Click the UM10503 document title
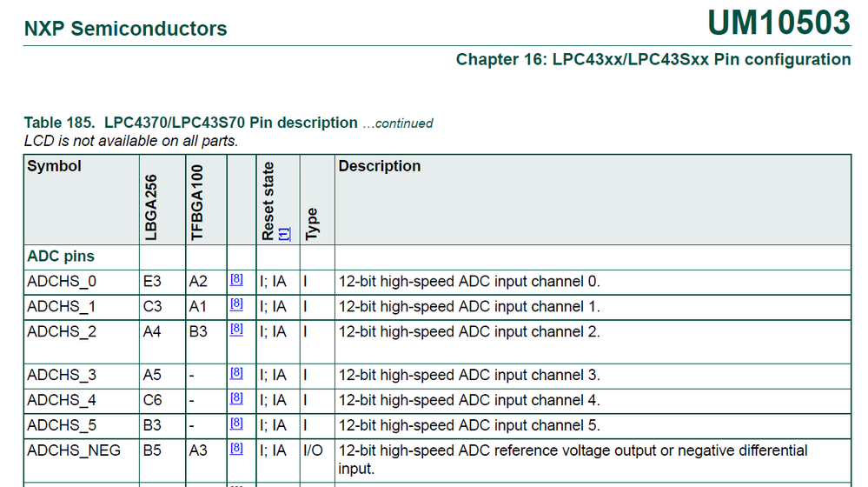 click(x=779, y=23)
